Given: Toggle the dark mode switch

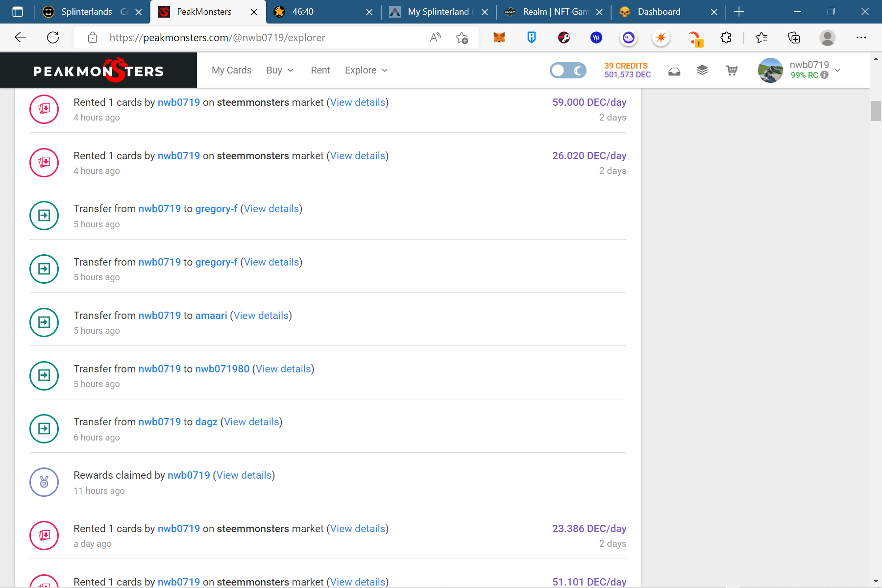Looking at the screenshot, I should click(568, 71).
